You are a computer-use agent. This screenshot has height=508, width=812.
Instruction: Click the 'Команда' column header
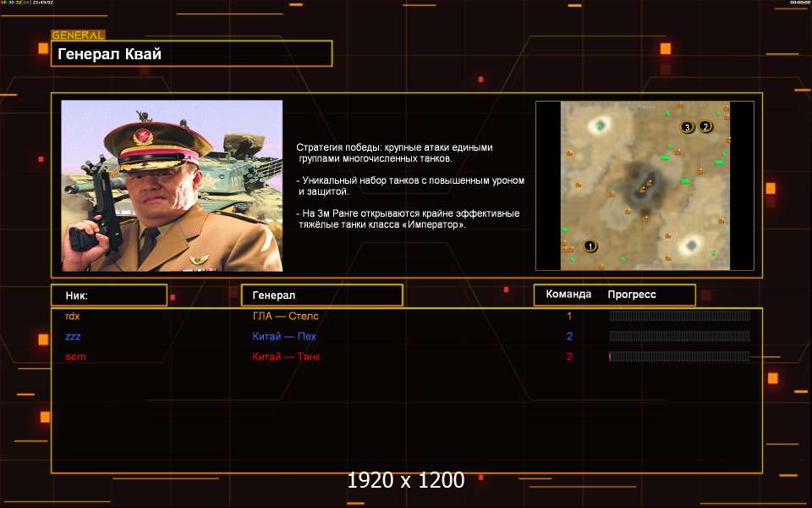[568, 294]
